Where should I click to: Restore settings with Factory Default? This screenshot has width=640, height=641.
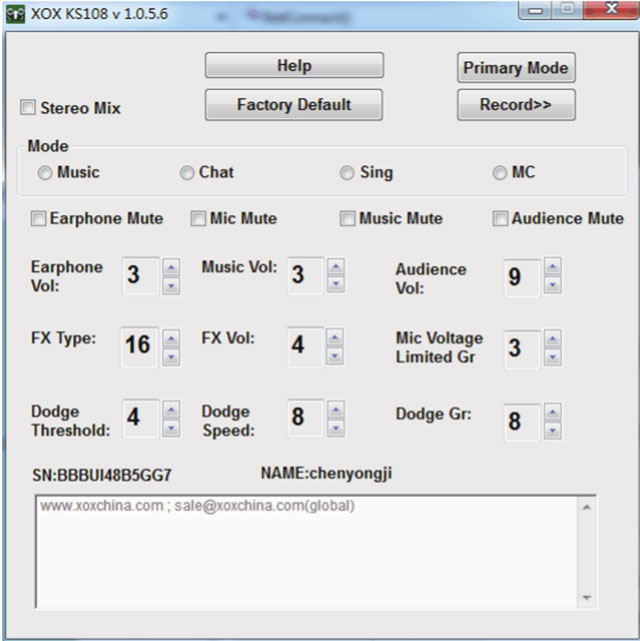294,105
